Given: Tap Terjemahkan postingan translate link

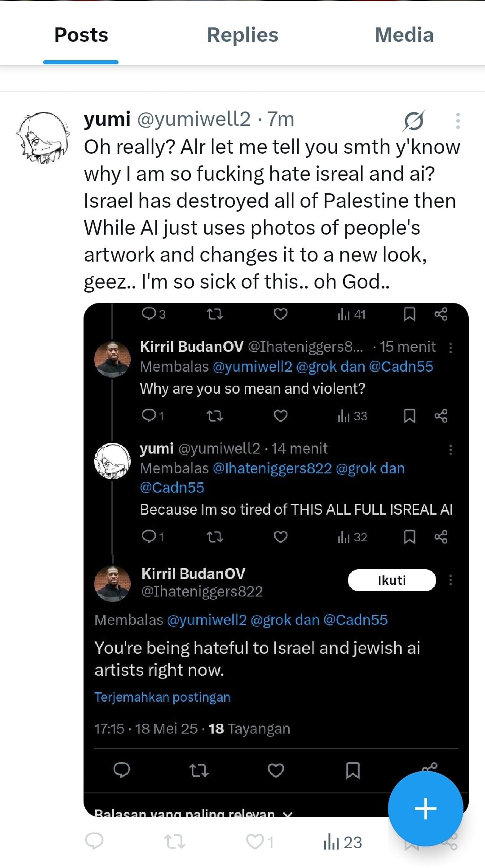Looking at the screenshot, I should click(x=162, y=697).
